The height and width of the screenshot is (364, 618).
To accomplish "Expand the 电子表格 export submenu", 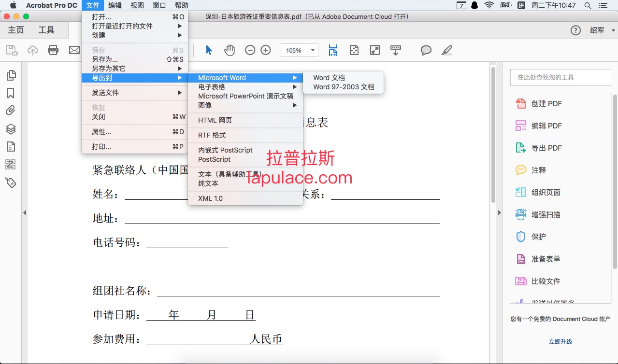I will pos(245,87).
